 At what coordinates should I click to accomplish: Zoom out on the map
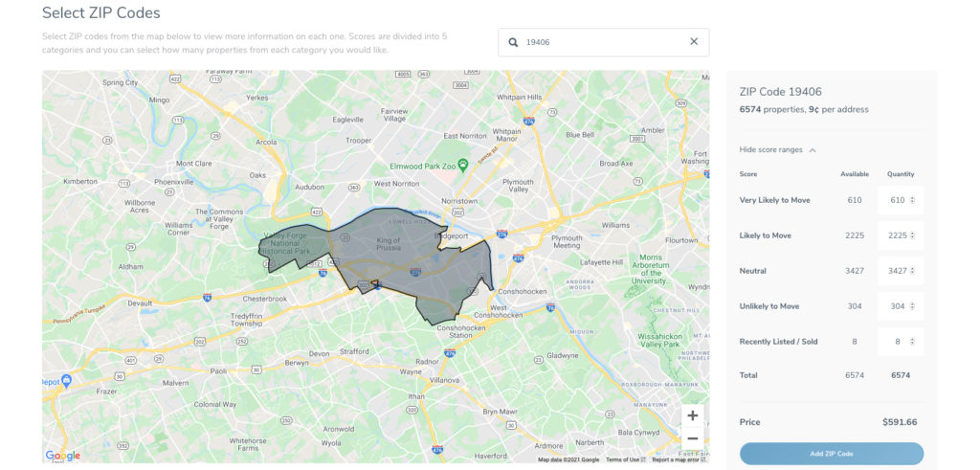(692, 438)
